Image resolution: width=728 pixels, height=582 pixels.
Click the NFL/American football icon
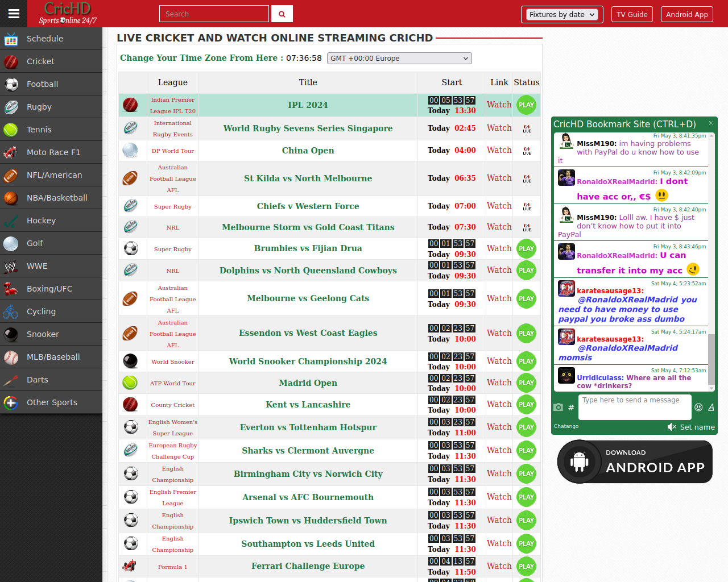11,175
